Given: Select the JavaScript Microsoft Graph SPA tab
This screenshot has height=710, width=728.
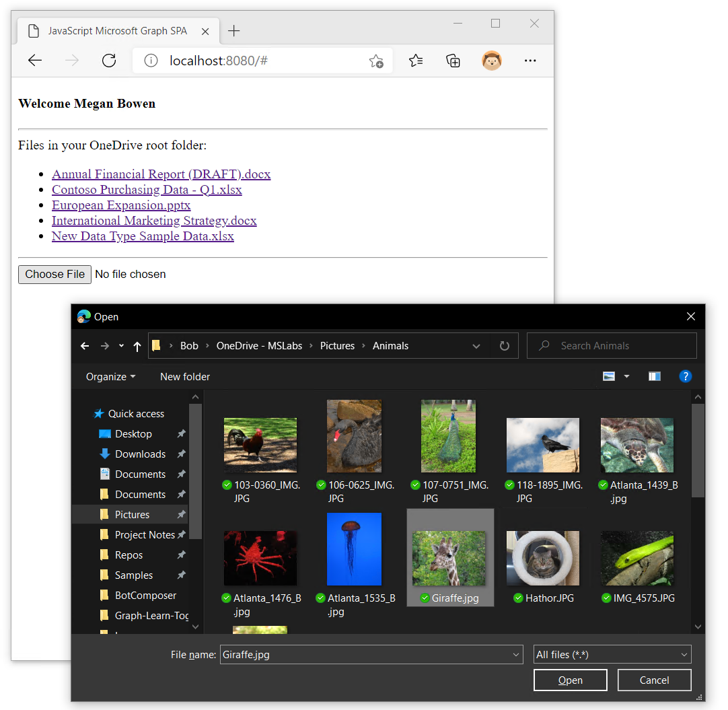Looking at the screenshot, I should (118, 30).
